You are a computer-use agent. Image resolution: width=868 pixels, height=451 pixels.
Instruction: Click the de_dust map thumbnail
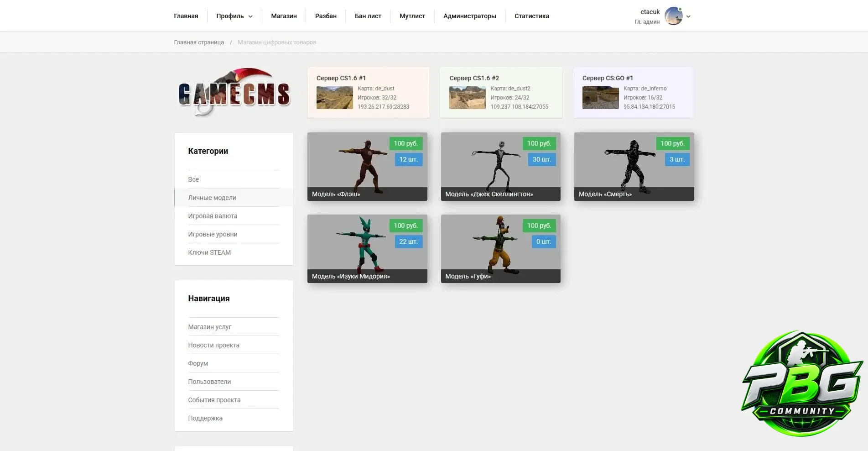click(x=335, y=98)
